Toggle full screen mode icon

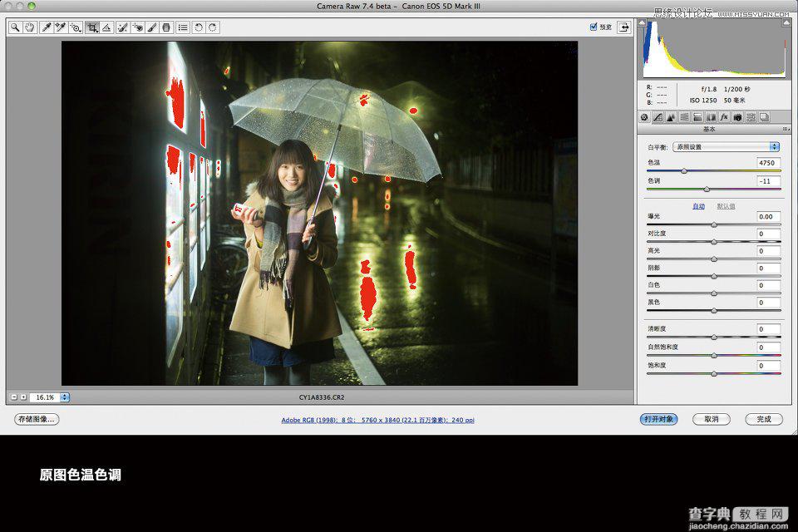[624, 27]
